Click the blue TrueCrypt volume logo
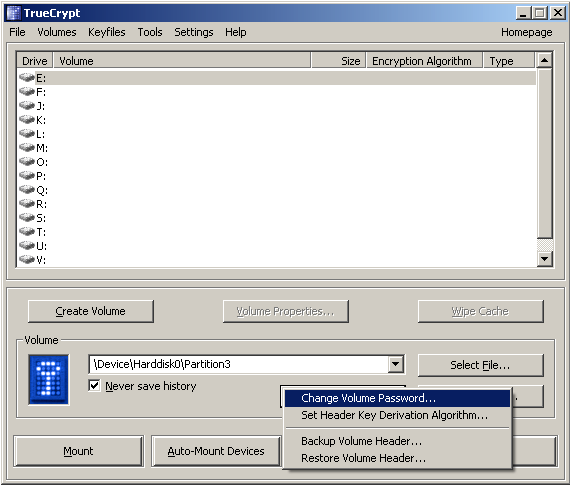 48,379
